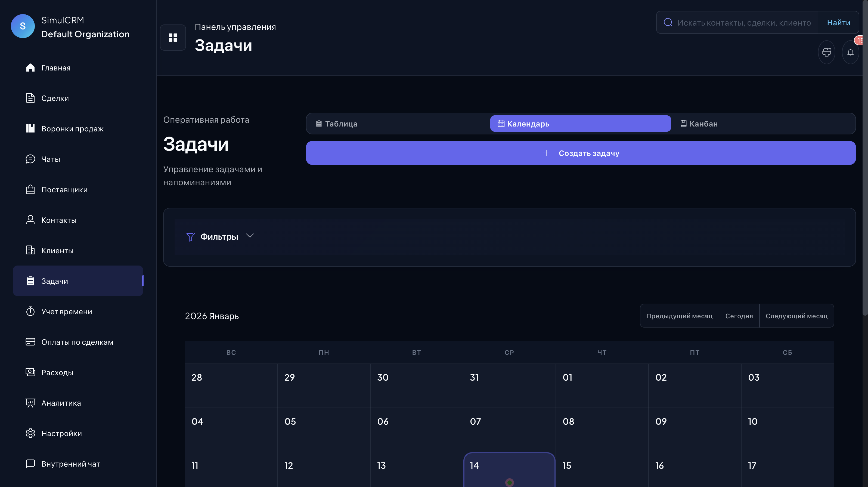The height and width of the screenshot is (487, 868).
Task: Jump to Сегодня in calendar
Action: pyautogui.click(x=739, y=316)
